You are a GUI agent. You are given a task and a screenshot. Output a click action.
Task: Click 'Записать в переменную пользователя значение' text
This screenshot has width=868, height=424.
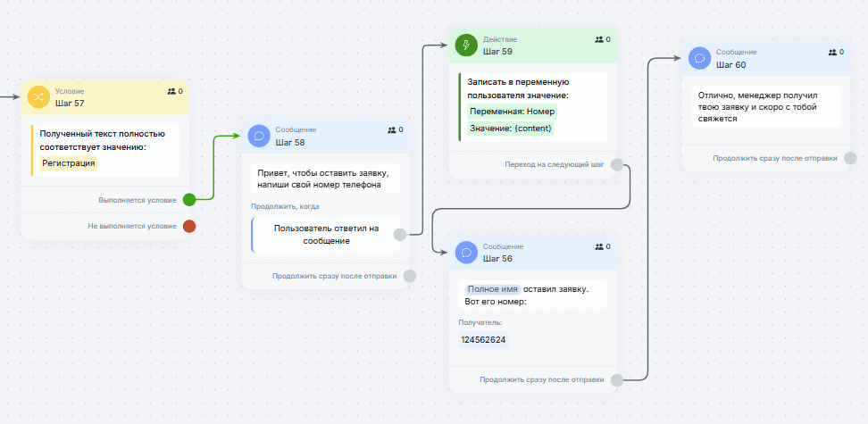[x=518, y=88]
